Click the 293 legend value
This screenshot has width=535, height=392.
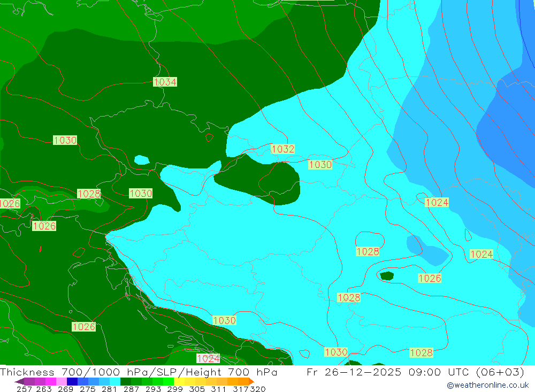click(x=153, y=389)
